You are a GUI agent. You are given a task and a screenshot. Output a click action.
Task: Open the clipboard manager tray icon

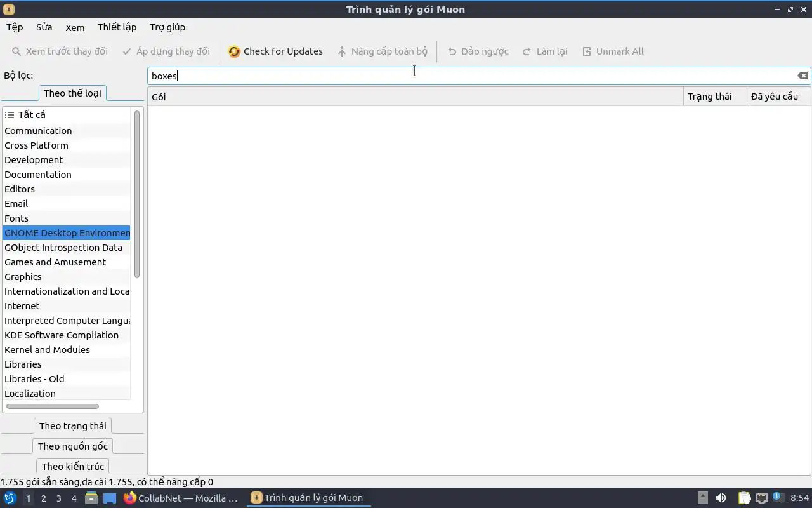point(744,498)
